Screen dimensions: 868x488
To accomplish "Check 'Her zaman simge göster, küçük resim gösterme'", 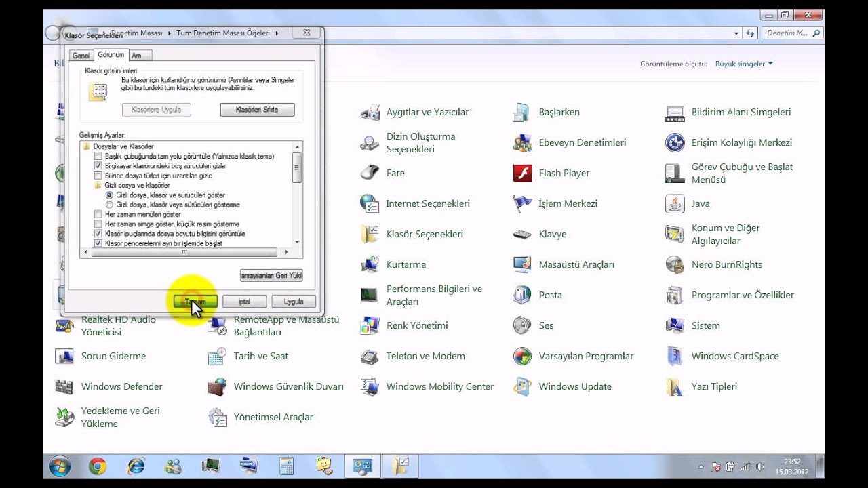I will click(99, 224).
